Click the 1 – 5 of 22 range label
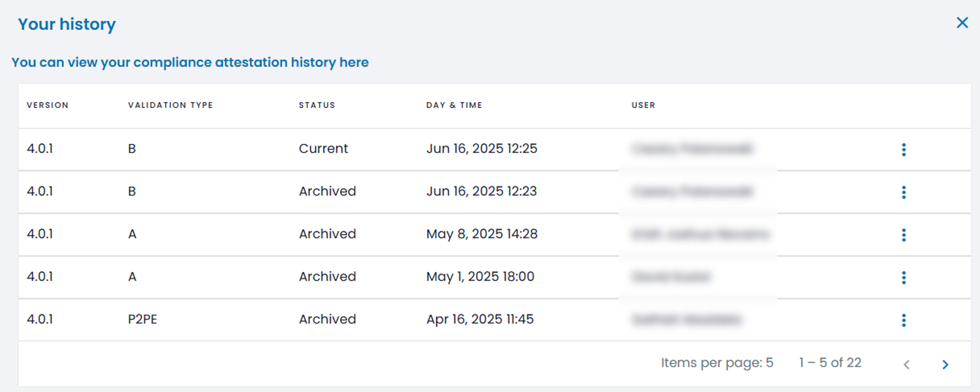 (x=830, y=363)
